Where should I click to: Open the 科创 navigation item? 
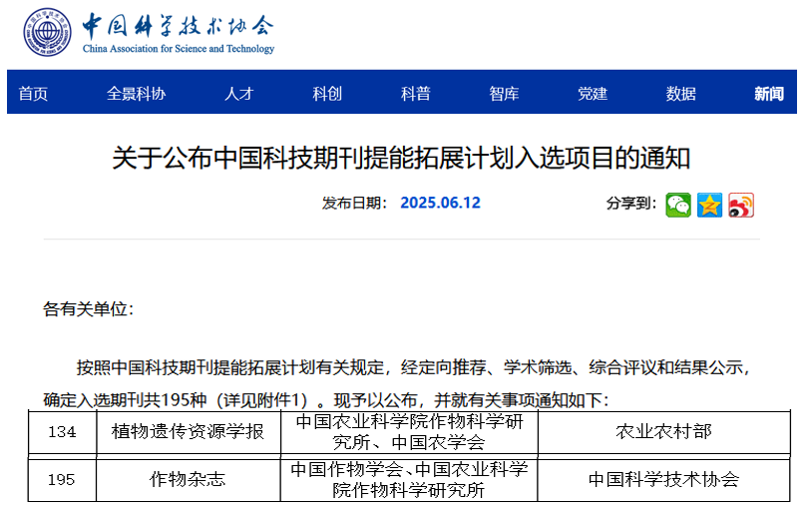327,94
